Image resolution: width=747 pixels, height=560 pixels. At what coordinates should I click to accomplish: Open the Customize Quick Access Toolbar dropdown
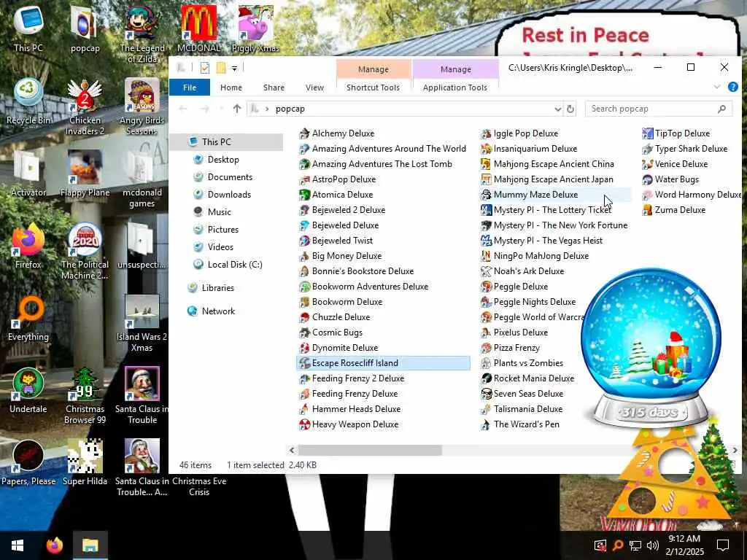(234, 69)
